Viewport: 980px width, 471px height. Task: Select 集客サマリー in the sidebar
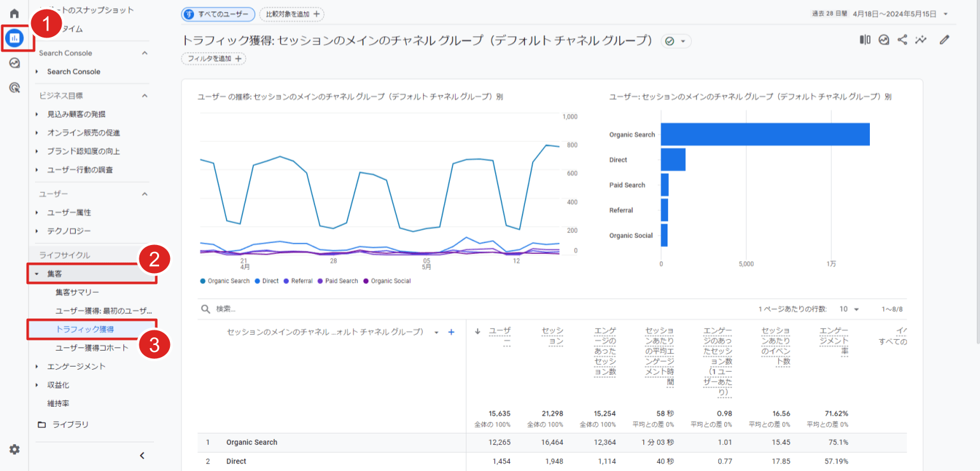(x=77, y=292)
